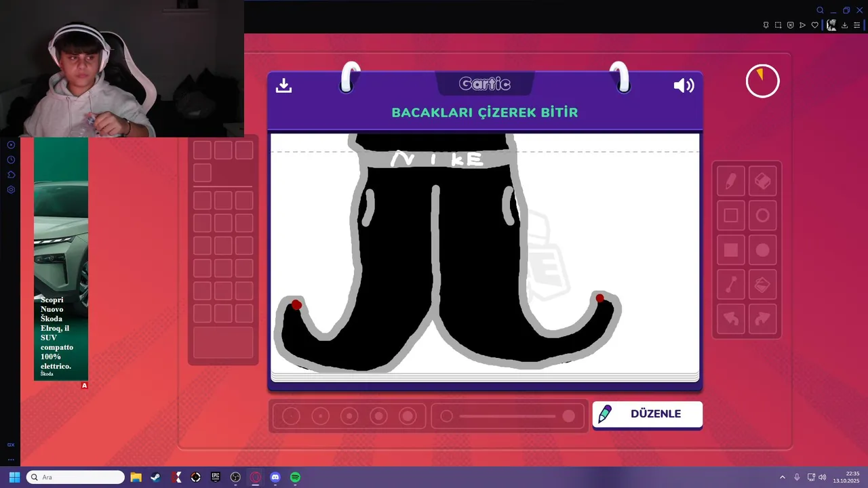Click the pin icon in browser toolbar
Image resolution: width=868 pixels, height=488 pixels.
(x=766, y=25)
